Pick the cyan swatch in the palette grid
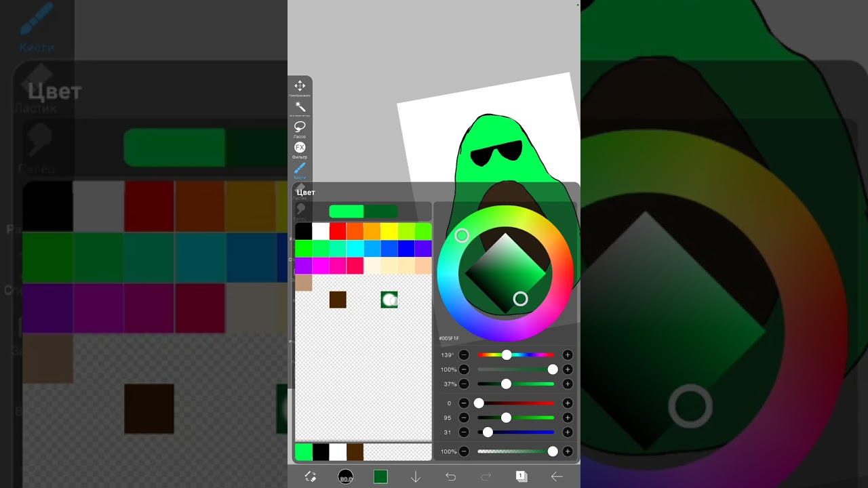Viewport: 868px width, 488px height. [x=355, y=249]
